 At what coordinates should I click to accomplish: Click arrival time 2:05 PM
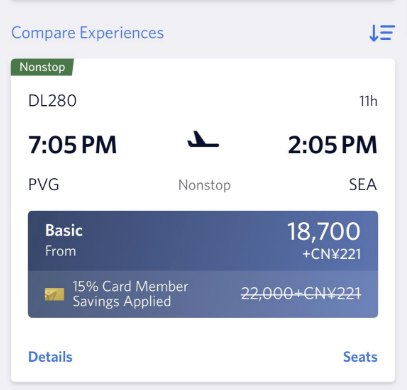332,145
